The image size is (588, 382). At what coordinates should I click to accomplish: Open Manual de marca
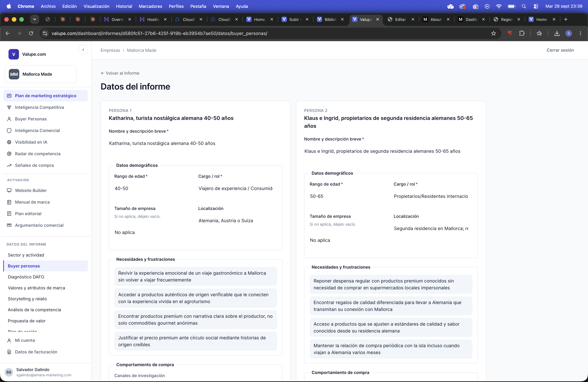coord(45,202)
